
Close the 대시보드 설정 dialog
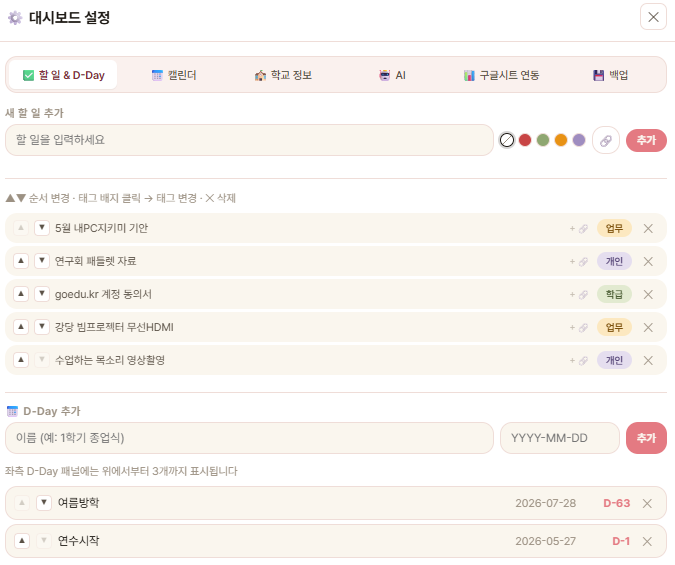coord(653,17)
